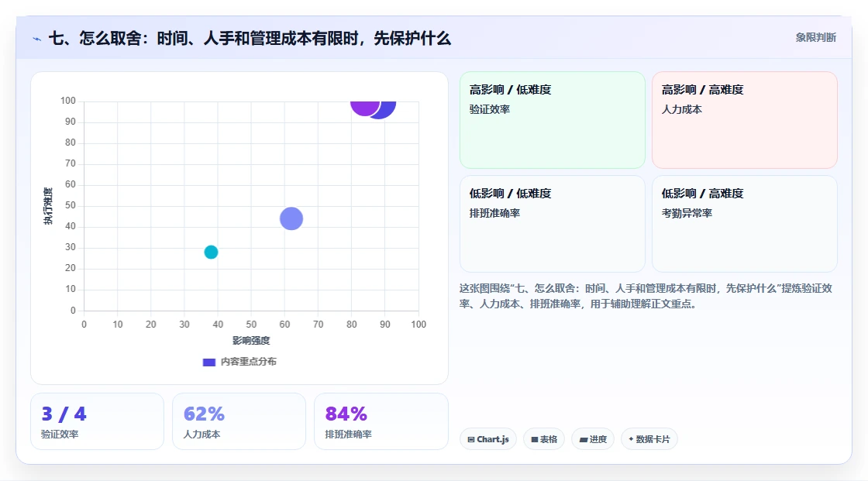Select the 高影响 / 高难度 quadrant card
868x481 pixels.
(745, 120)
